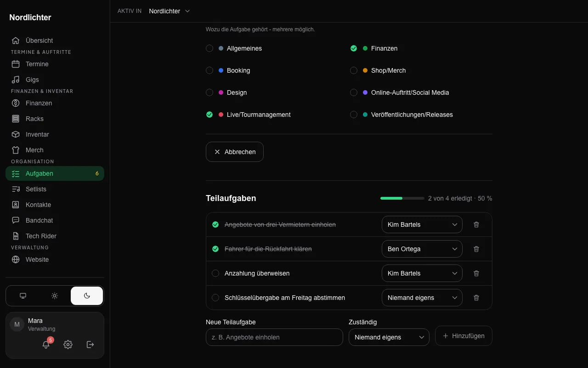
Task: Open settings gear icon
Action: (68, 345)
